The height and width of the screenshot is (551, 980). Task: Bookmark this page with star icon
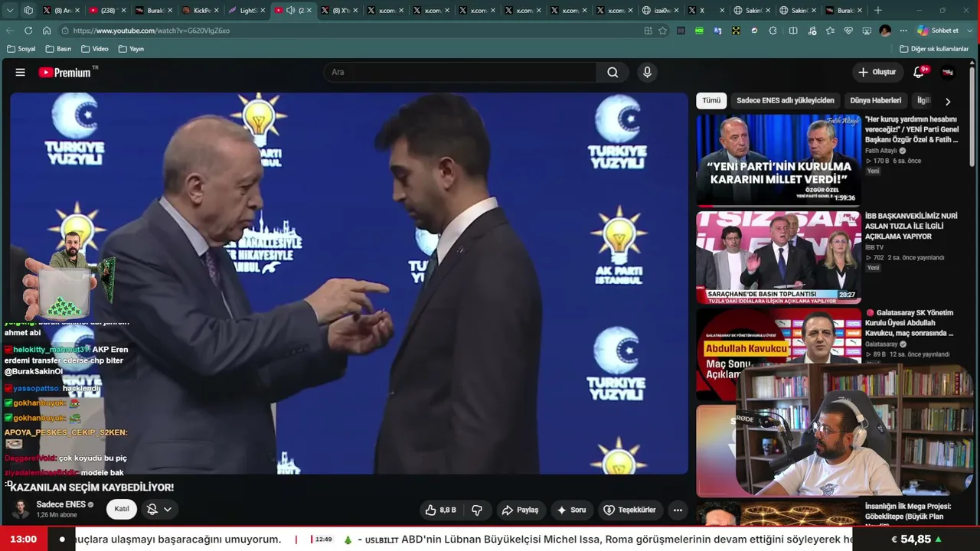663,31
